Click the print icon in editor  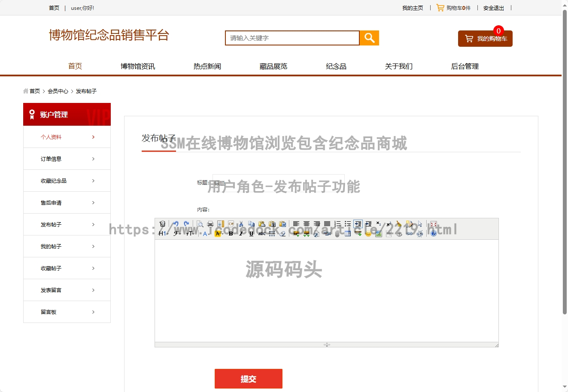pyautogui.click(x=210, y=224)
